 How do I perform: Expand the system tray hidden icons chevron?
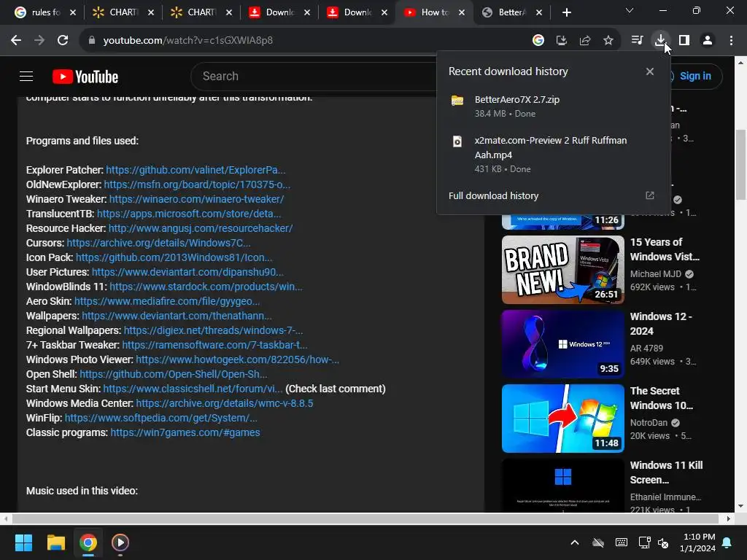pyautogui.click(x=575, y=542)
